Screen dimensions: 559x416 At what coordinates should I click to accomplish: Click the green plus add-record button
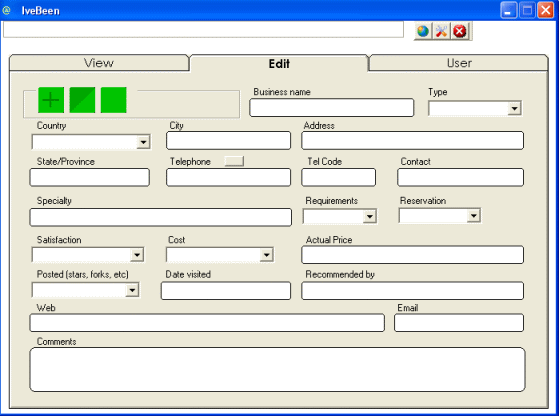click(x=51, y=100)
